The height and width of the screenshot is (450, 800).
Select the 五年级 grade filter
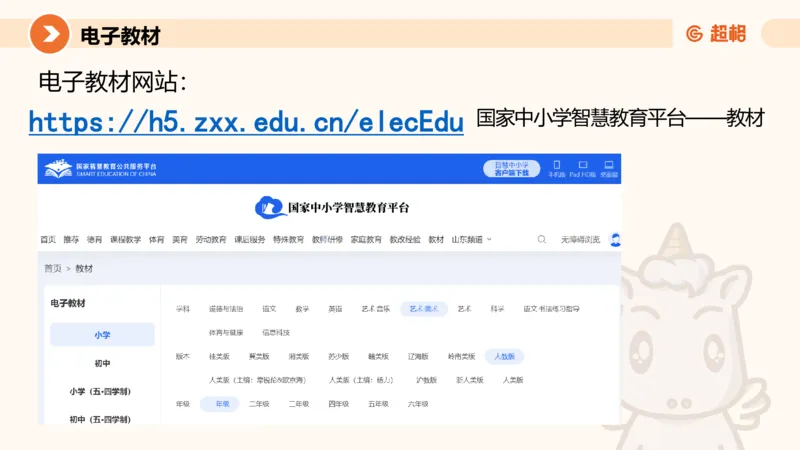pyautogui.click(x=378, y=404)
